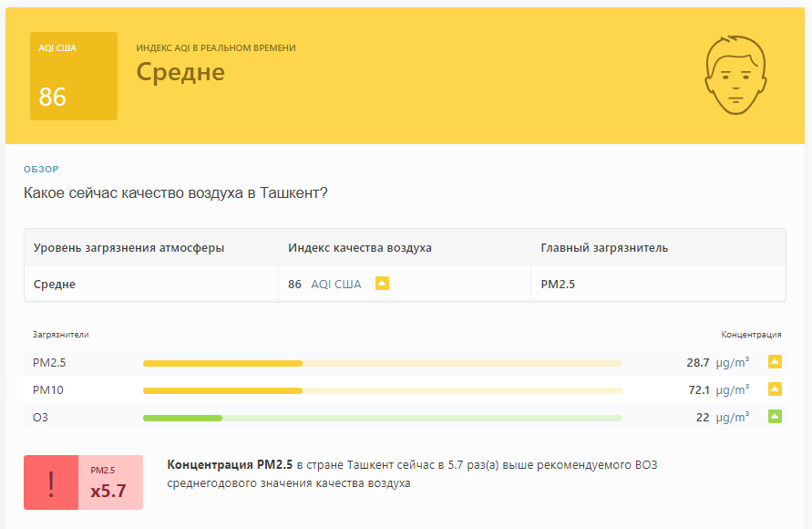
Task: Expand the green O3 concentration arrow
Action: 775,417
